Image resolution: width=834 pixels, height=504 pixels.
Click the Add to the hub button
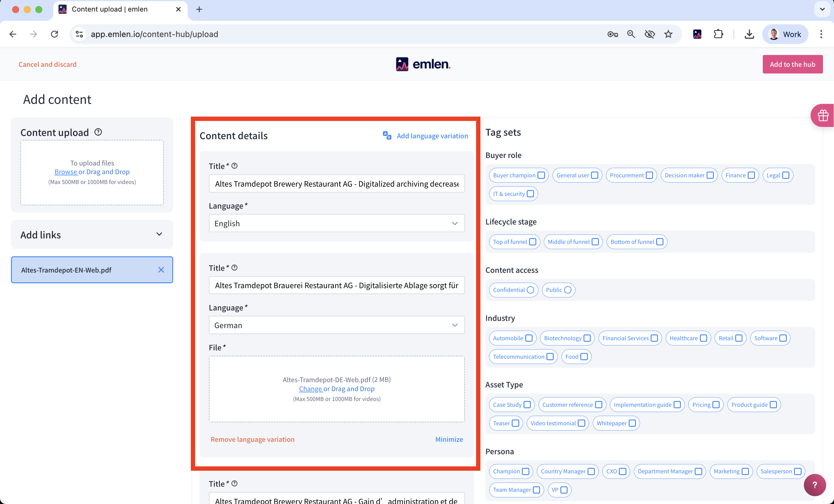click(792, 64)
